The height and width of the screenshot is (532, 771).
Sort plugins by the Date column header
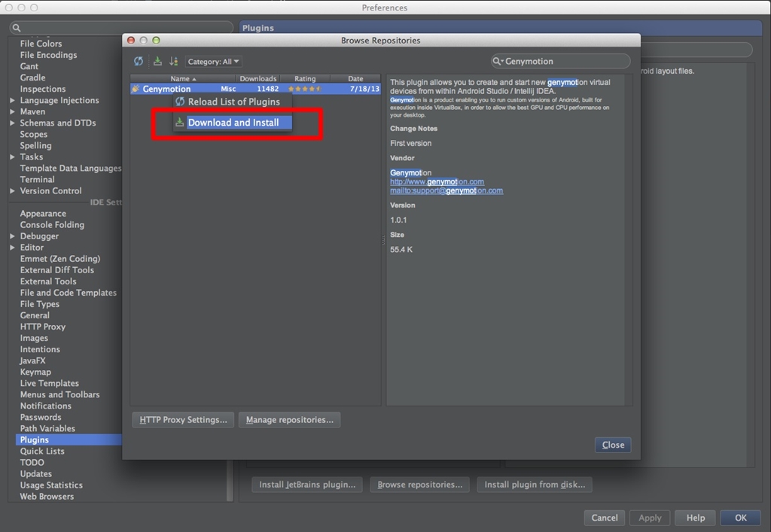tap(355, 78)
